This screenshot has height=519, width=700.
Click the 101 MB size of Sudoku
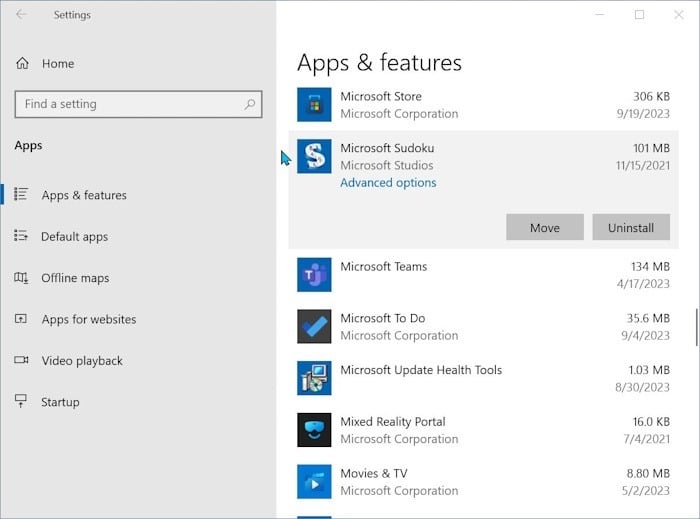point(651,148)
